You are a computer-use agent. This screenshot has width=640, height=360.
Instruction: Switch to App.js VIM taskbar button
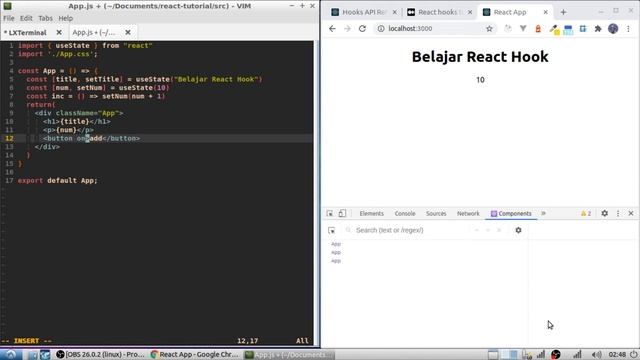coord(289,354)
